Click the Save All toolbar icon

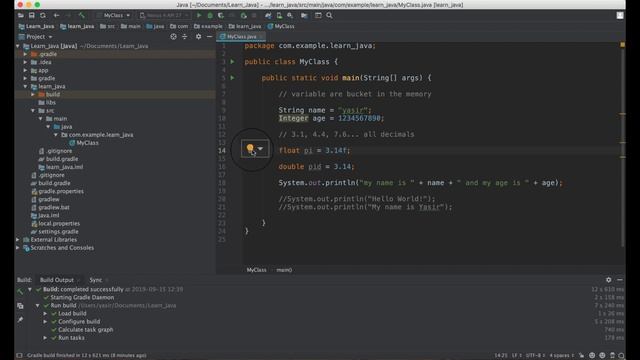coord(31,16)
